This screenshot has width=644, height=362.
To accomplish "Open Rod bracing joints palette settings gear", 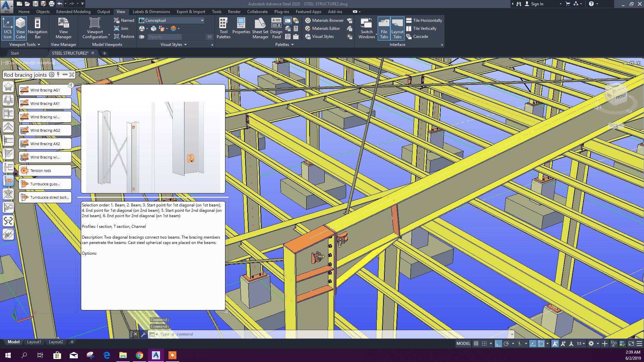I will 51,75.
